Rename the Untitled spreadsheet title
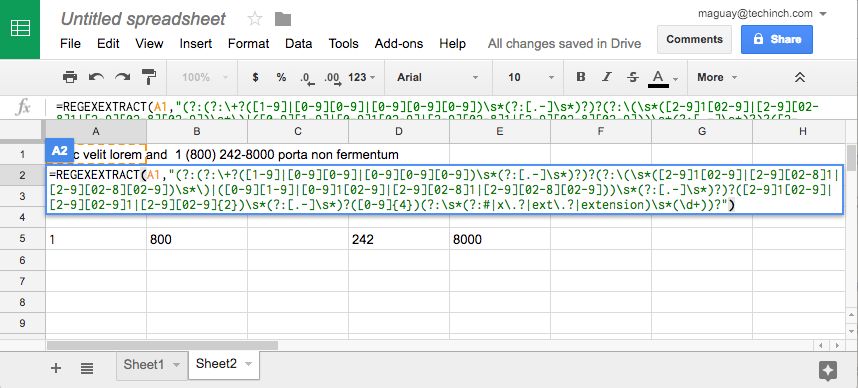 click(143, 19)
